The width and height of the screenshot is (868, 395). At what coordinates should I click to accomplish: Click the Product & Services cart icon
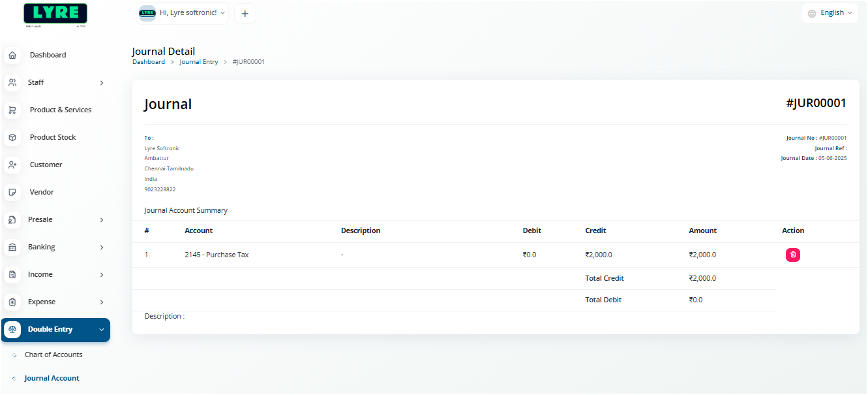12,110
